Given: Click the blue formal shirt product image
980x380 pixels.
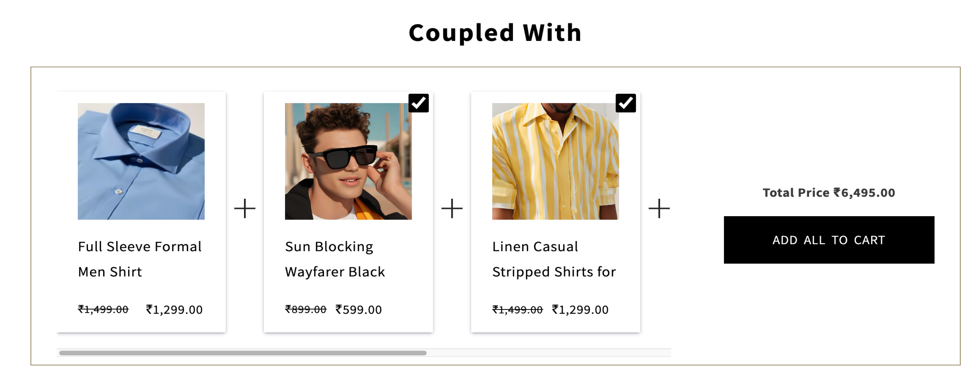Looking at the screenshot, I should pos(141,161).
